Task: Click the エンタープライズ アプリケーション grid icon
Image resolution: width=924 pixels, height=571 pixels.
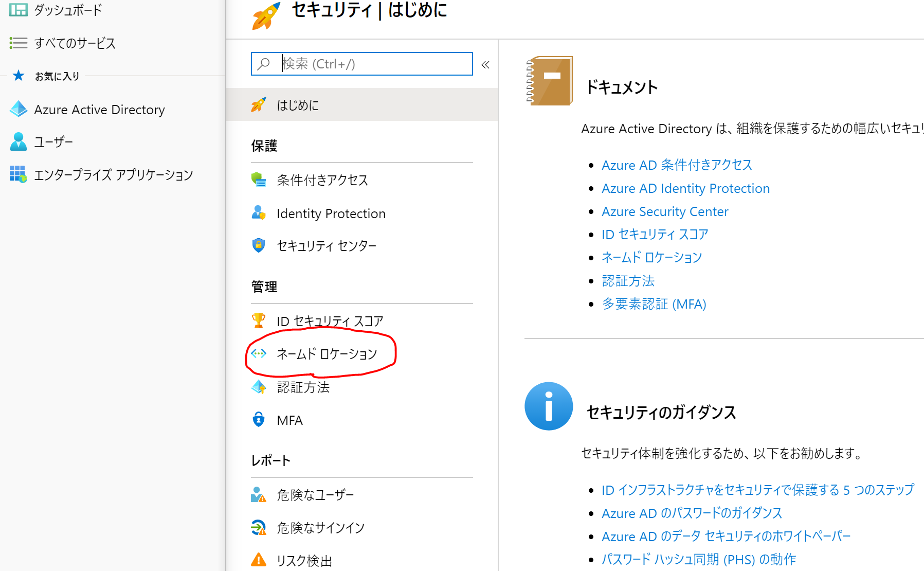Action: tap(19, 174)
